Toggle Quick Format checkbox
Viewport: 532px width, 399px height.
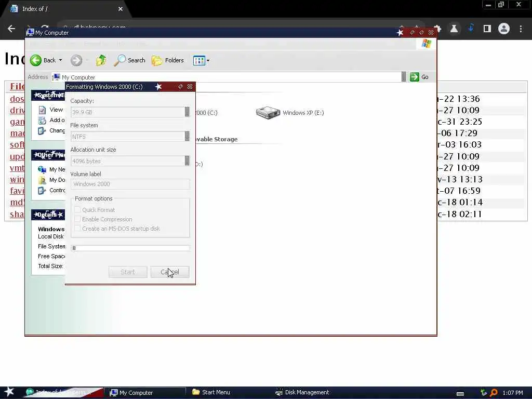(x=77, y=210)
